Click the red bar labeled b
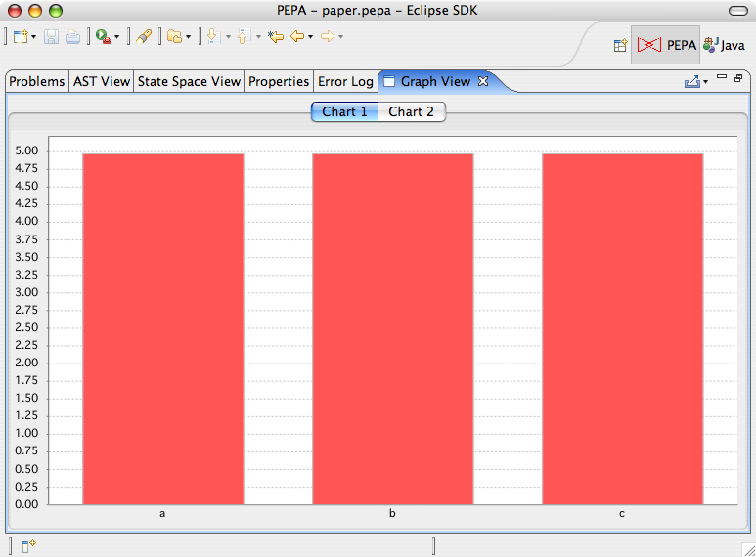 [392, 328]
